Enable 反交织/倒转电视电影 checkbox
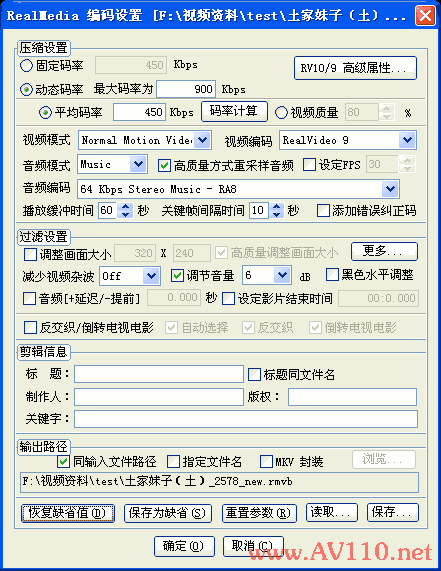 point(30,327)
